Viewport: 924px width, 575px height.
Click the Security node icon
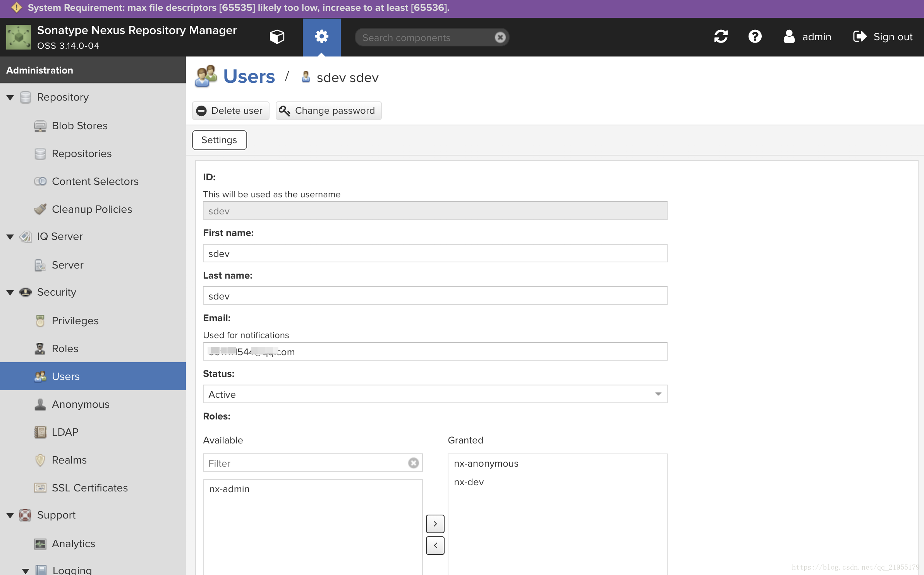26,292
